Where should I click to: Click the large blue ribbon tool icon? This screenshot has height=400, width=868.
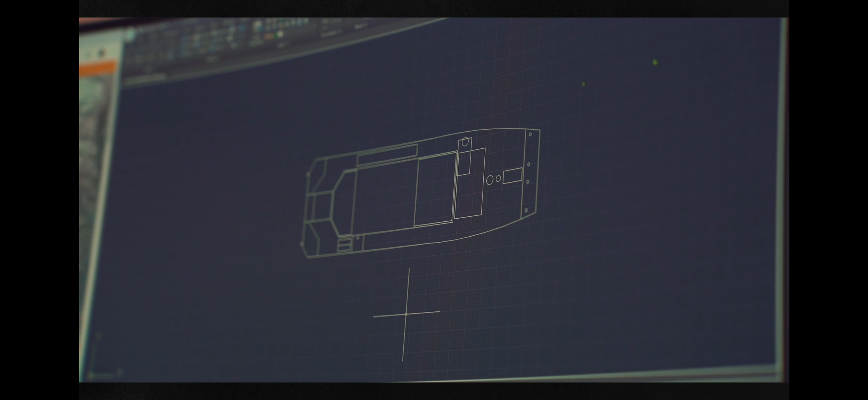point(258,26)
